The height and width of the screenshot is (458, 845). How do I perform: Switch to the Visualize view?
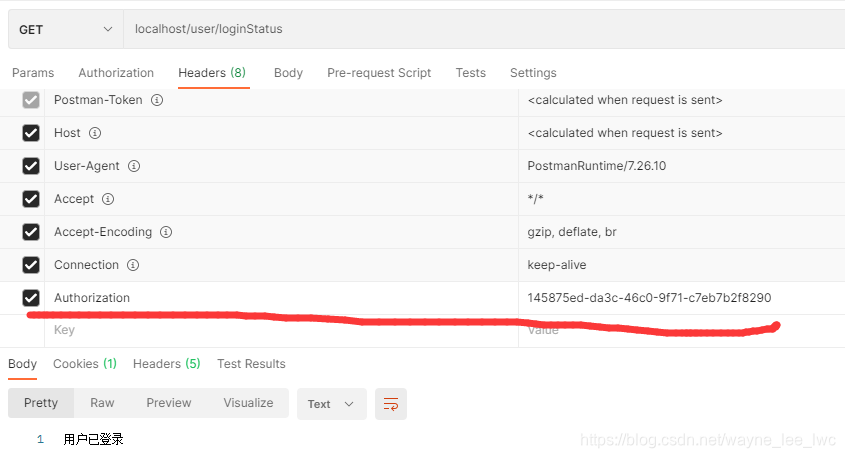pyautogui.click(x=248, y=403)
